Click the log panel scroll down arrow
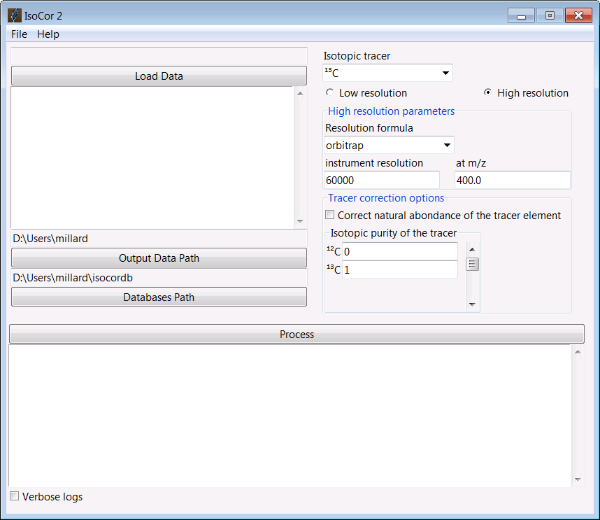The height and width of the screenshot is (520, 600). coord(578,479)
